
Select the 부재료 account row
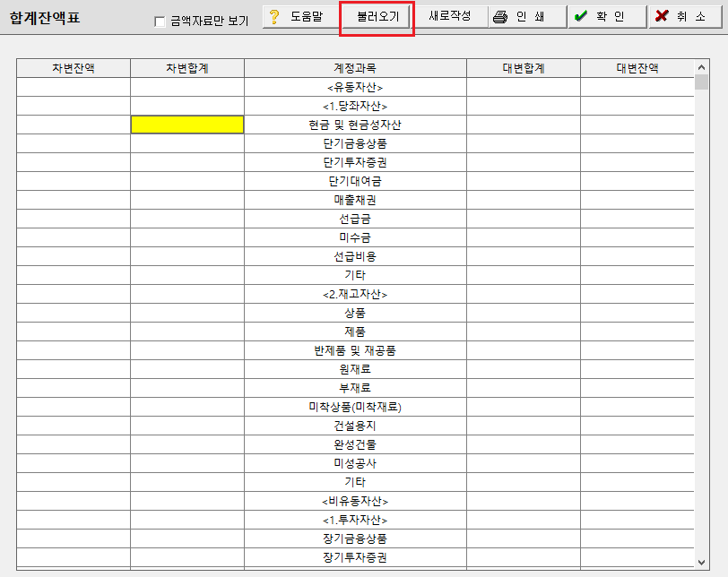click(x=355, y=388)
